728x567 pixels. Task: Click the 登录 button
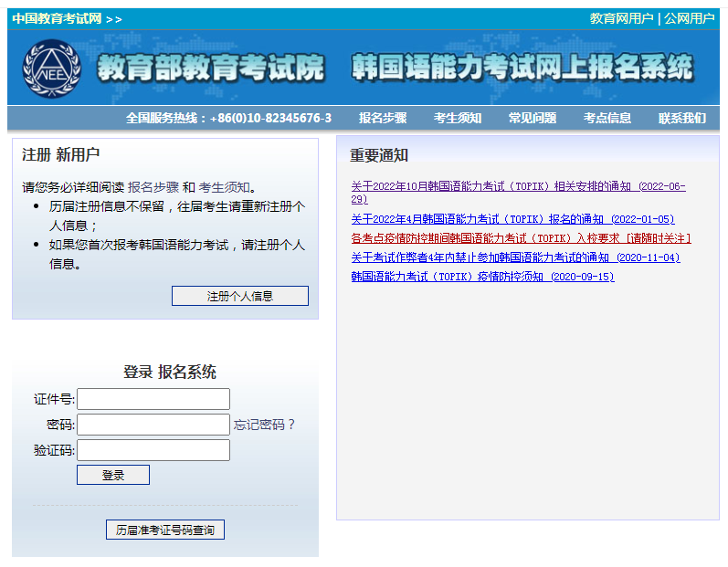point(113,475)
